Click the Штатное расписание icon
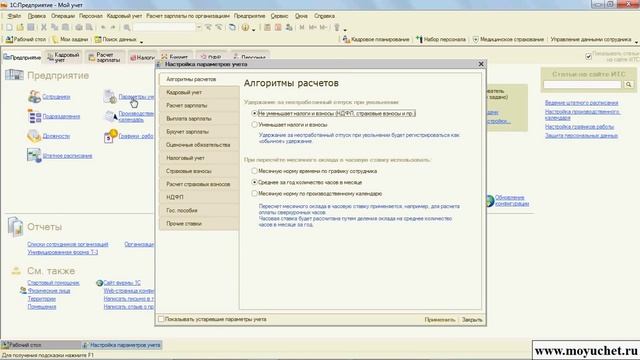 [x=34, y=156]
